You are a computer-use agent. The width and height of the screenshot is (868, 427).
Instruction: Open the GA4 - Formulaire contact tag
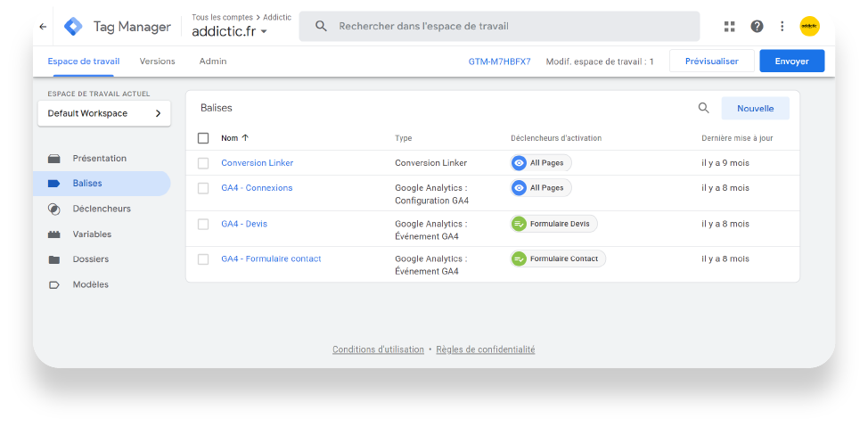[271, 259]
